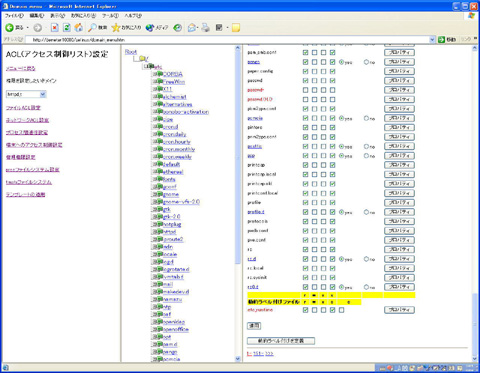Open the ファイル(F) menu
Image resolution: width=480 pixels, height=373 pixels.
pyautogui.click(x=14, y=16)
